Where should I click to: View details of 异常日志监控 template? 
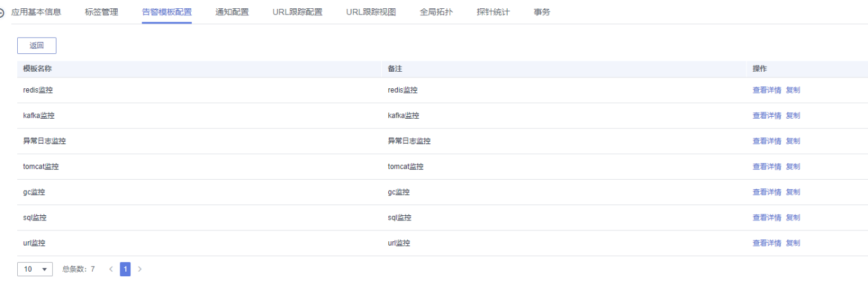pos(767,141)
